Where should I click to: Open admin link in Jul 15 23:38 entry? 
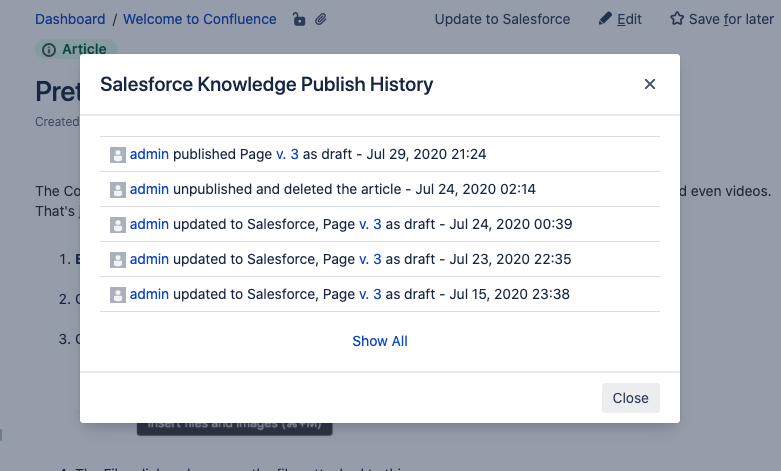point(149,294)
